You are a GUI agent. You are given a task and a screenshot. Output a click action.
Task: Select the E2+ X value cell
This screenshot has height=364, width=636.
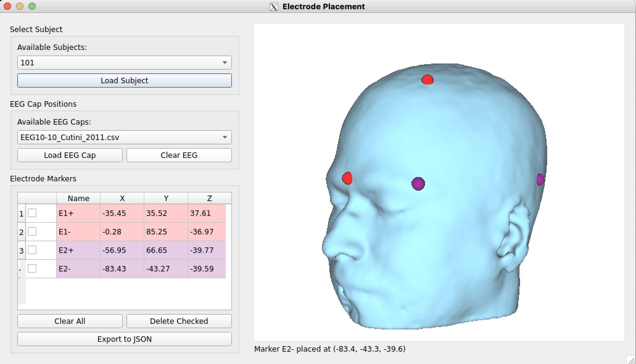pyautogui.click(x=122, y=250)
